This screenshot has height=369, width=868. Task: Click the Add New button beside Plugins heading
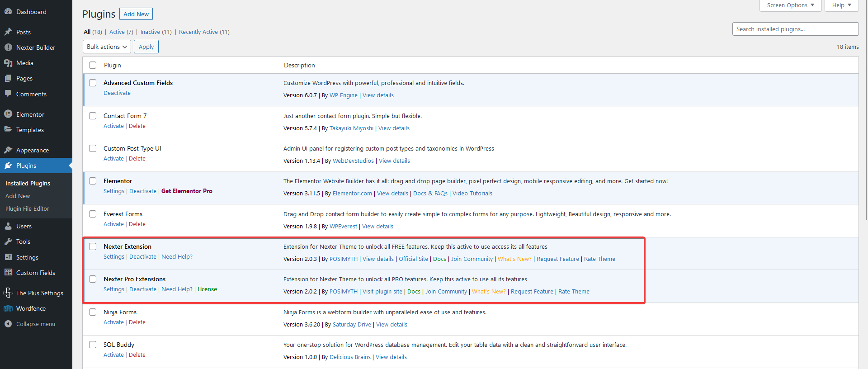(136, 14)
